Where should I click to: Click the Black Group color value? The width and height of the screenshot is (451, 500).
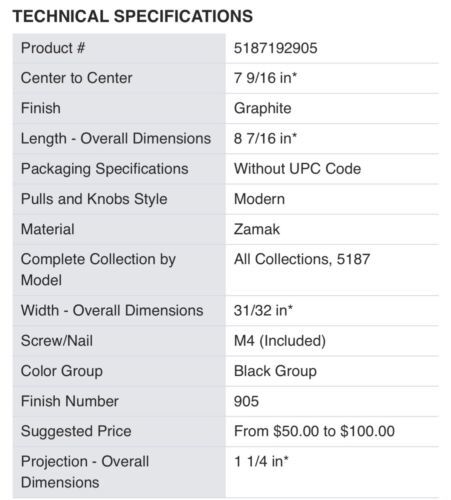pos(275,371)
